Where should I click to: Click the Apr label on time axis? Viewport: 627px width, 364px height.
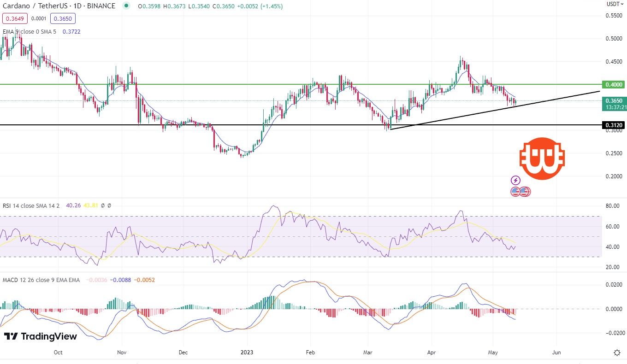pyautogui.click(x=431, y=352)
